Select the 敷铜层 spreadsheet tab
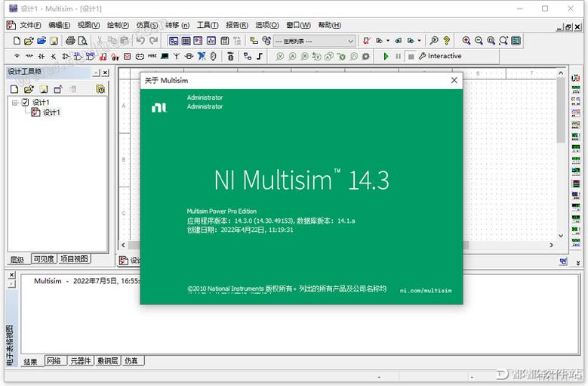The height and width of the screenshot is (386, 588). click(107, 360)
